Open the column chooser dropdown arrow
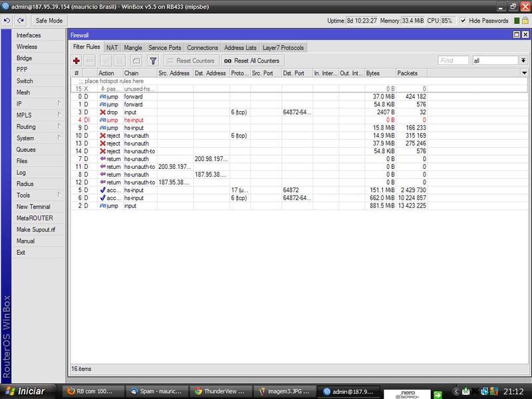The height and width of the screenshot is (399, 532). click(x=524, y=73)
